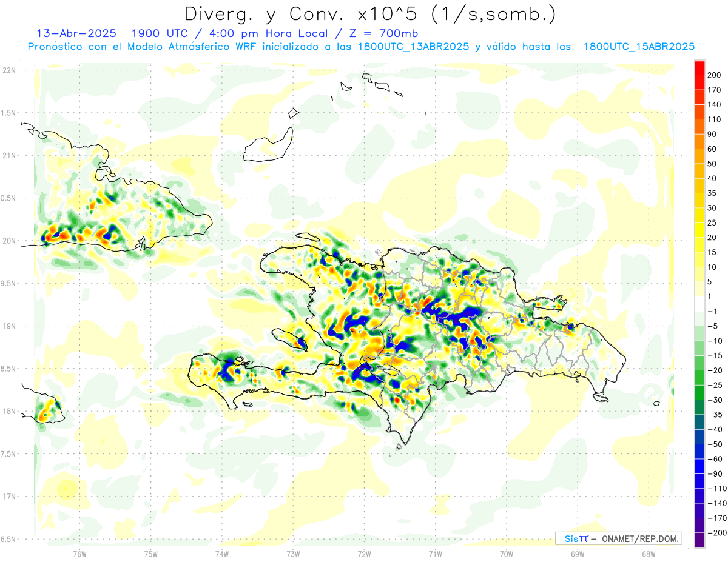Screen dimensions: 728x562
Task: Click the '200' color bar label
Action: tap(715, 75)
